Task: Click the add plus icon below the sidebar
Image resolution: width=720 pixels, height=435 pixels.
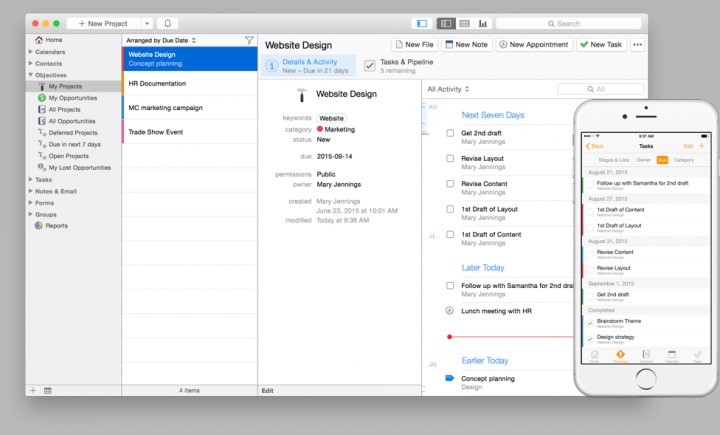Action: coord(33,390)
